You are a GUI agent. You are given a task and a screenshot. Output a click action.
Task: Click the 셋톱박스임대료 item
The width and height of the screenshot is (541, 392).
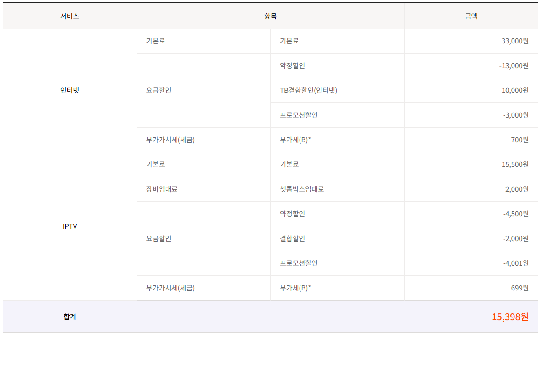coord(301,189)
